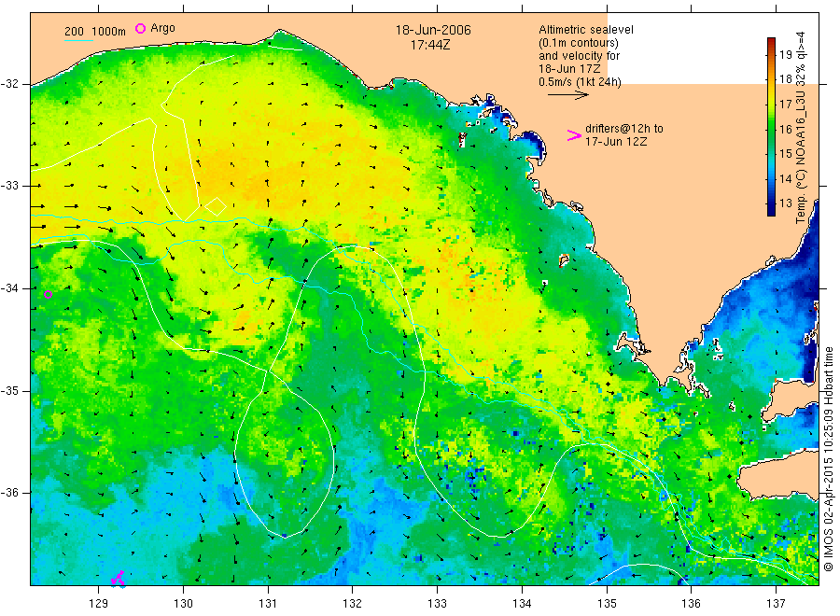Viewport: 840px width, 616px height.
Task: Click the magenta drifters arrowhead legend symbol
Action: [x=574, y=135]
